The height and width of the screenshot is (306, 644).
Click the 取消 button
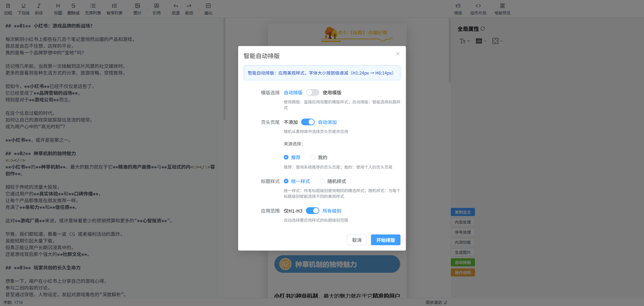[357, 240]
